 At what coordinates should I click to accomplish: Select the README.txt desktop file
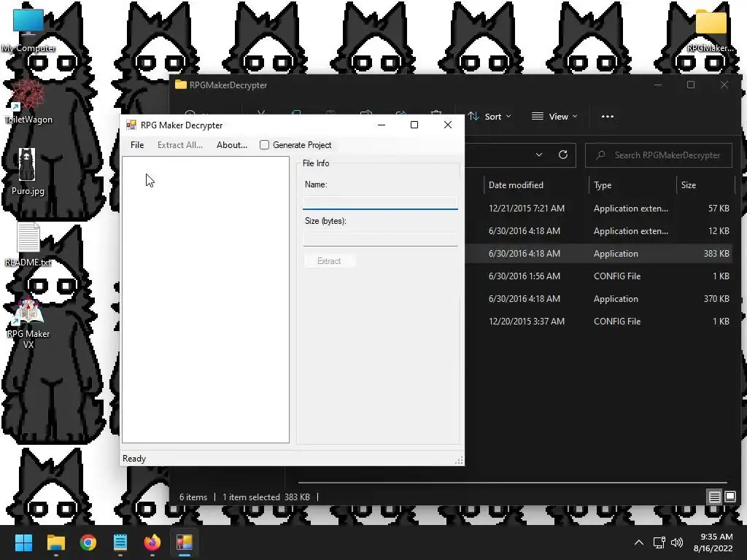(x=28, y=244)
